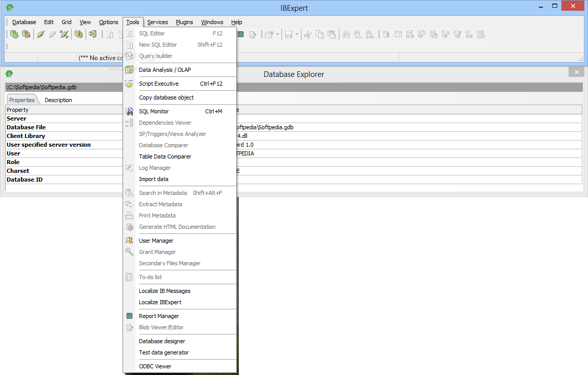Click the Replace A→B binoculars icon
The image size is (588, 375).
coord(370,34)
